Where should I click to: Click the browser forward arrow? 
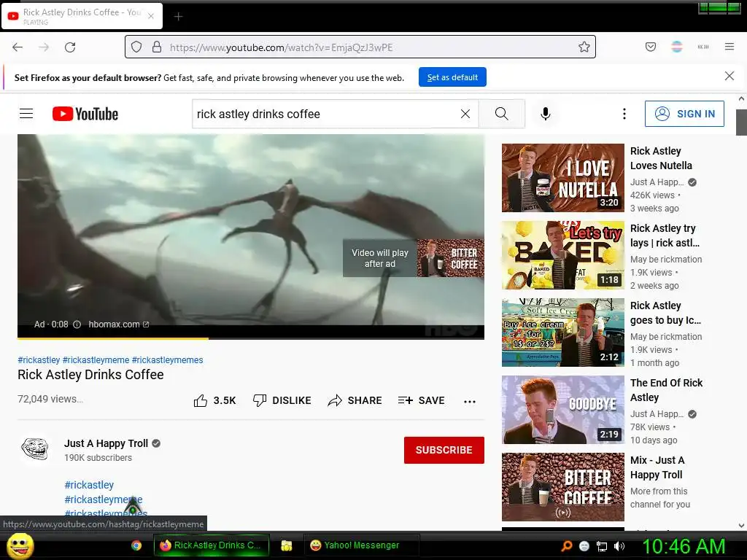[44, 47]
